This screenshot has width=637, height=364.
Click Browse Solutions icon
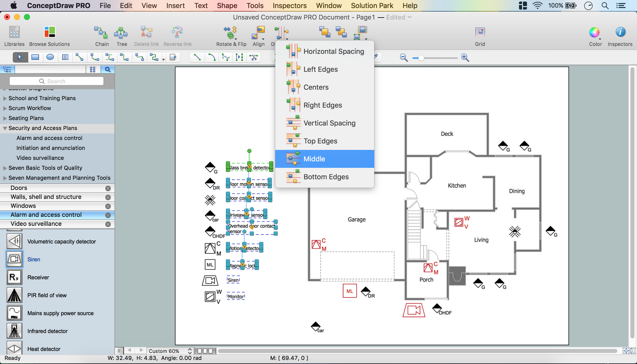(x=50, y=33)
